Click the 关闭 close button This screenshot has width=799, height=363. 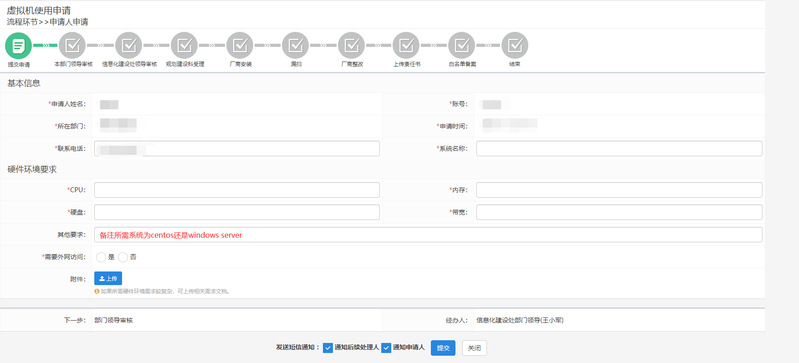[474, 348]
